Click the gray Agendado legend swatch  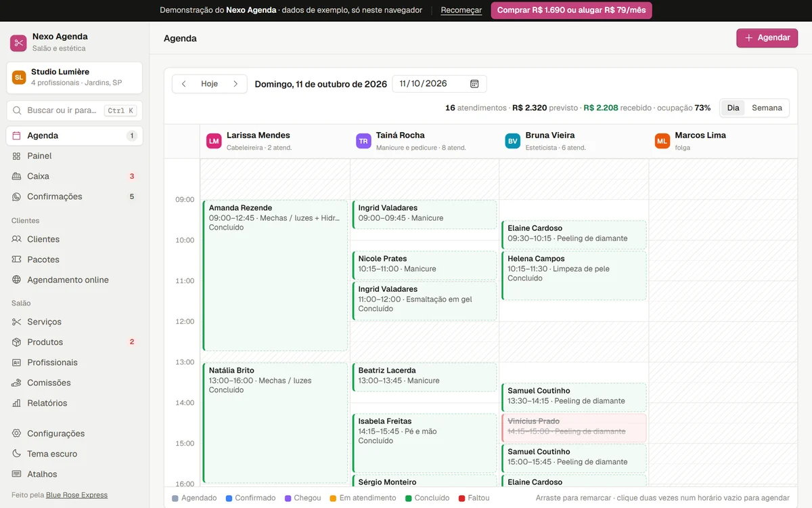tap(175, 499)
